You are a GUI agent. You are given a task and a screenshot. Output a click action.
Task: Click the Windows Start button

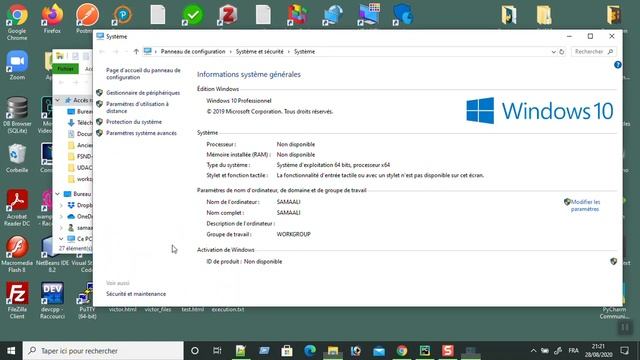tap(11, 351)
